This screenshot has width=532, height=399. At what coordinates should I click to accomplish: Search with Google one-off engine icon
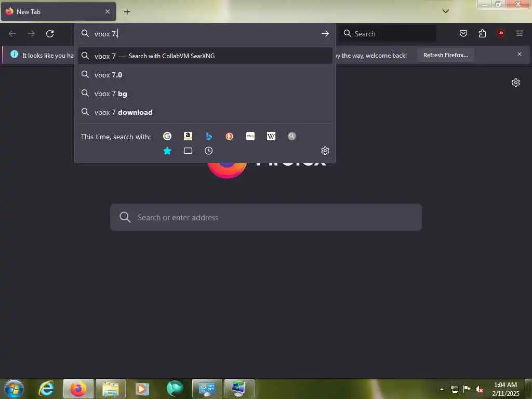[167, 136]
